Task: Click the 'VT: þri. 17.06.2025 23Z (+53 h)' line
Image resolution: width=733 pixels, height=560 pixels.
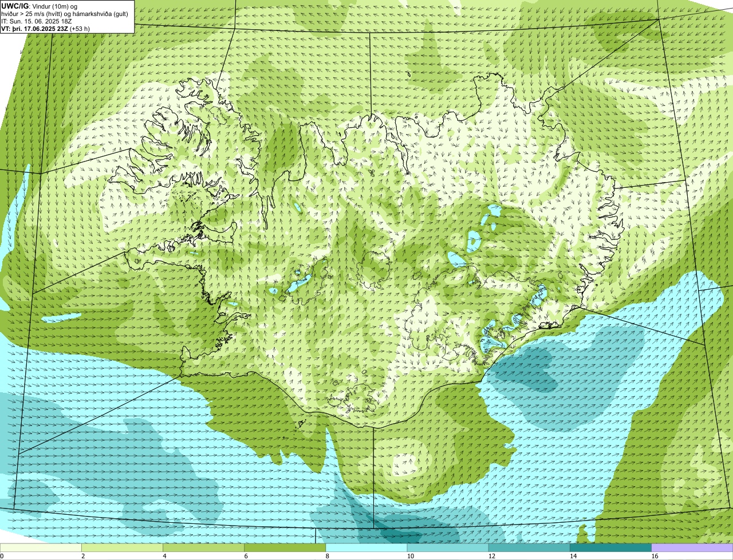Action: (x=46, y=28)
